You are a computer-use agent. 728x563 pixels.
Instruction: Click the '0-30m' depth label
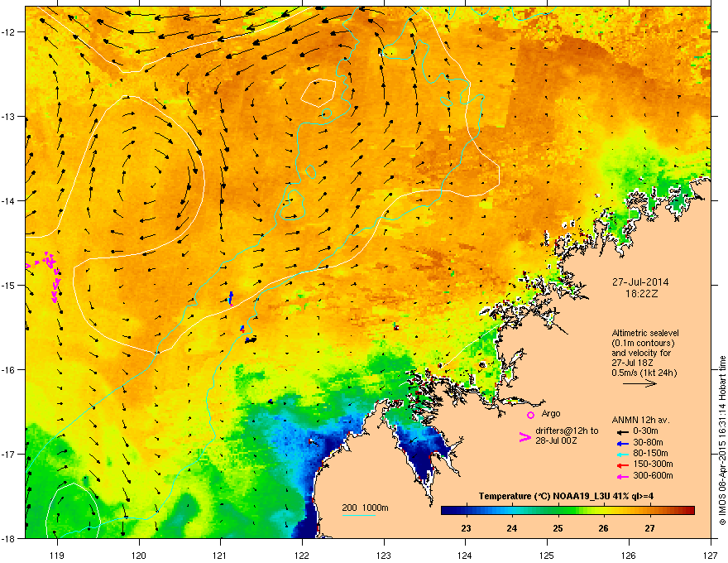pos(645,431)
